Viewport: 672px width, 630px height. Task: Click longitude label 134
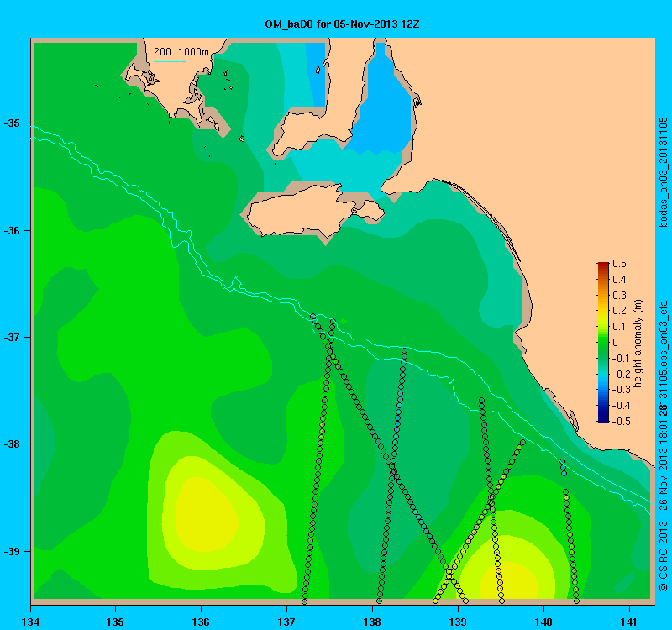pyautogui.click(x=30, y=622)
